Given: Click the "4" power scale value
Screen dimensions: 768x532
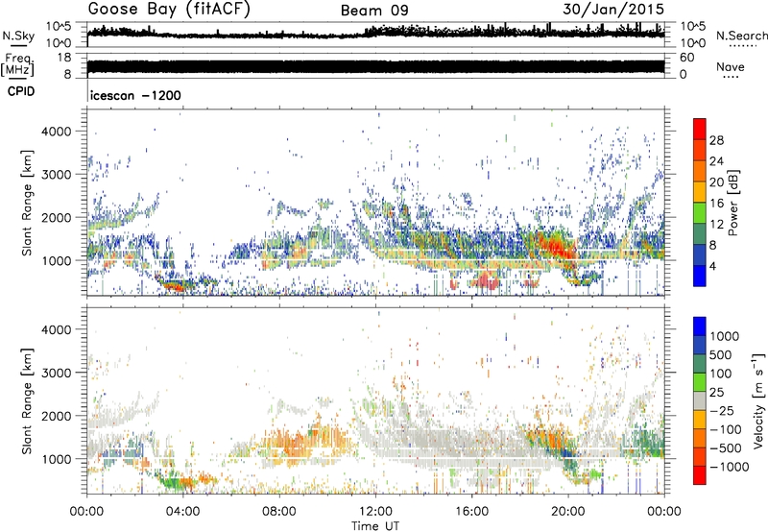Looking at the screenshot, I should tap(712, 266).
